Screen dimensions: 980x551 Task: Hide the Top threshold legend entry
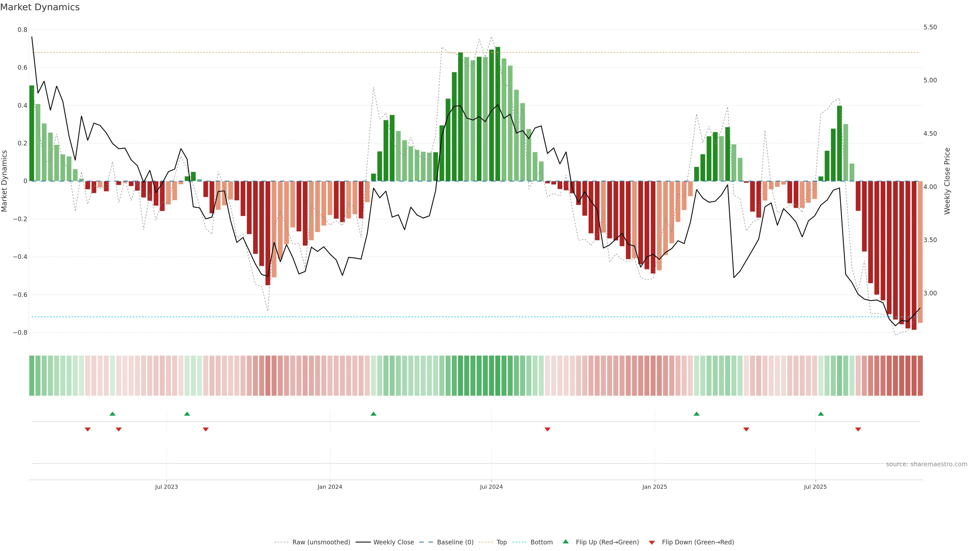click(501, 542)
